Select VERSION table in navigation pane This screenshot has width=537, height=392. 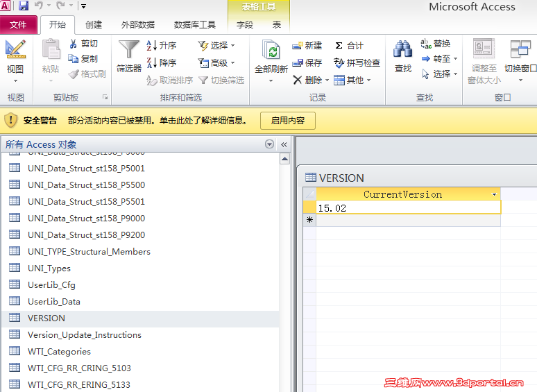[140, 318]
